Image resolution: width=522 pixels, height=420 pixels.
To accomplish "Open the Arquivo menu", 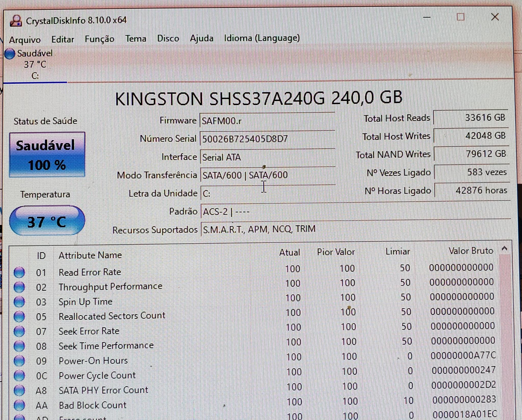I will pos(25,40).
